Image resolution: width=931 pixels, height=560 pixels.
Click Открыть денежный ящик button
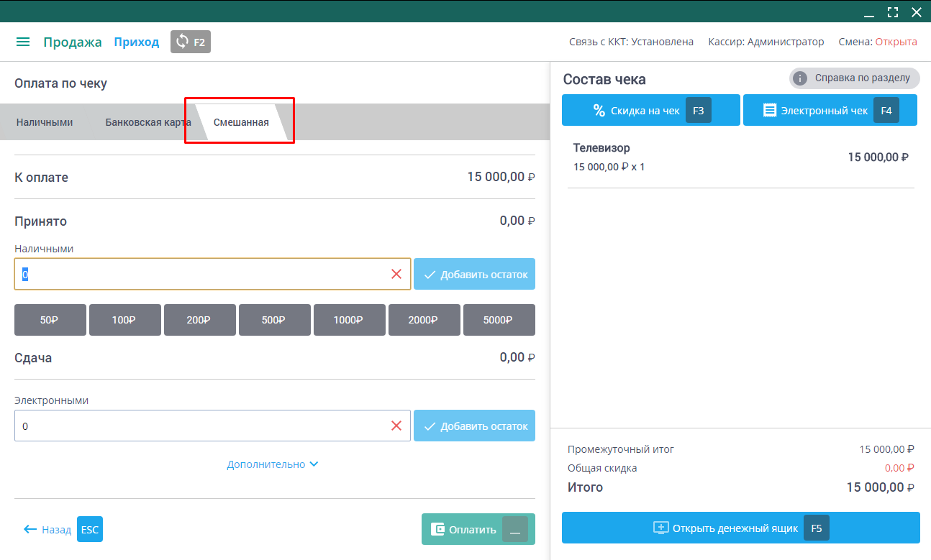(741, 528)
